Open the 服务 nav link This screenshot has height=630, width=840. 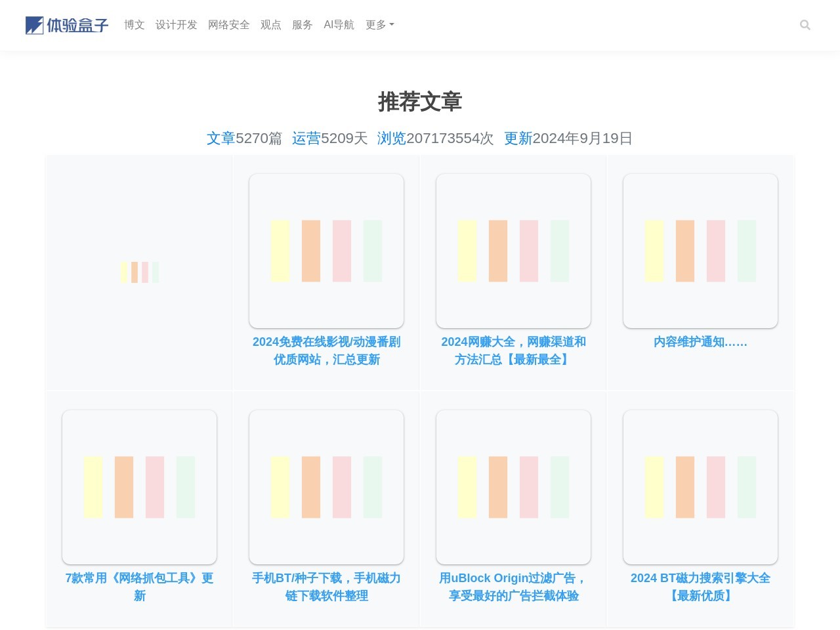pyautogui.click(x=303, y=25)
